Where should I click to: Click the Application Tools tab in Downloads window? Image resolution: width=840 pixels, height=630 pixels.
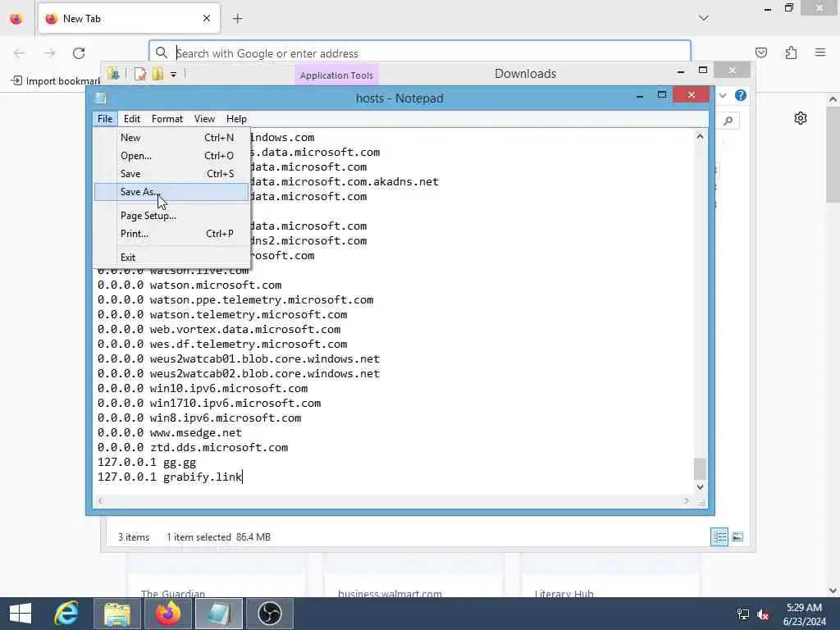pyautogui.click(x=336, y=75)
